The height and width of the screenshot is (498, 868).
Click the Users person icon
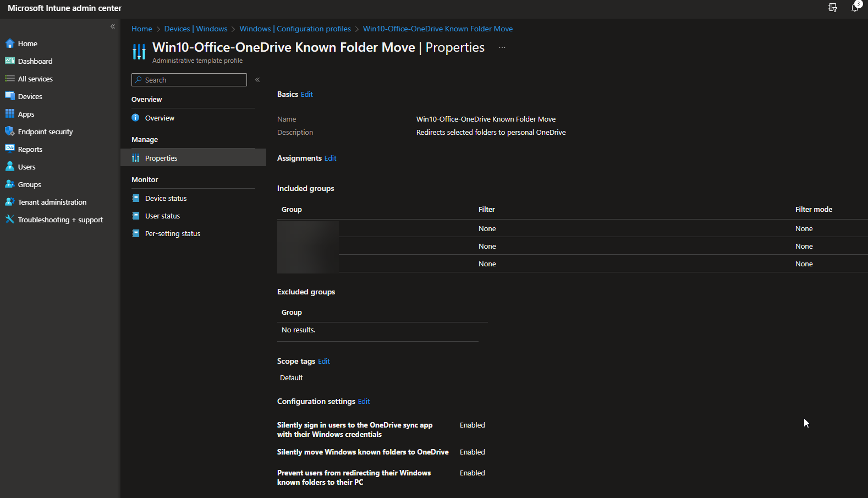(x=10, y=167)
